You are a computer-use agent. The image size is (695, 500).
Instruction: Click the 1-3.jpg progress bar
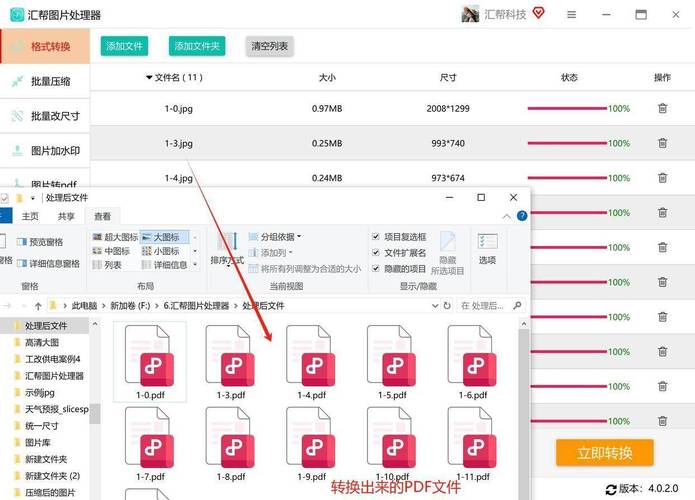pyautogui.click(x=567, y=143)
